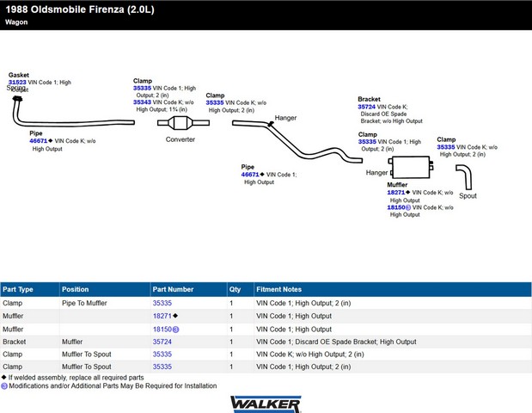Open muffler 18271 link in the diagram

pyautogui.click(x=395, y=193)
